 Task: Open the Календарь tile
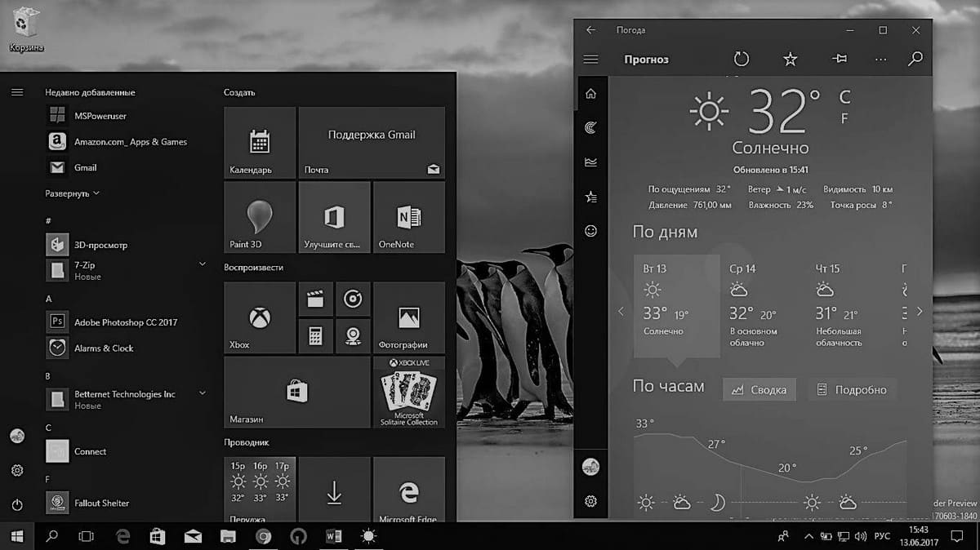click(260, 143)
